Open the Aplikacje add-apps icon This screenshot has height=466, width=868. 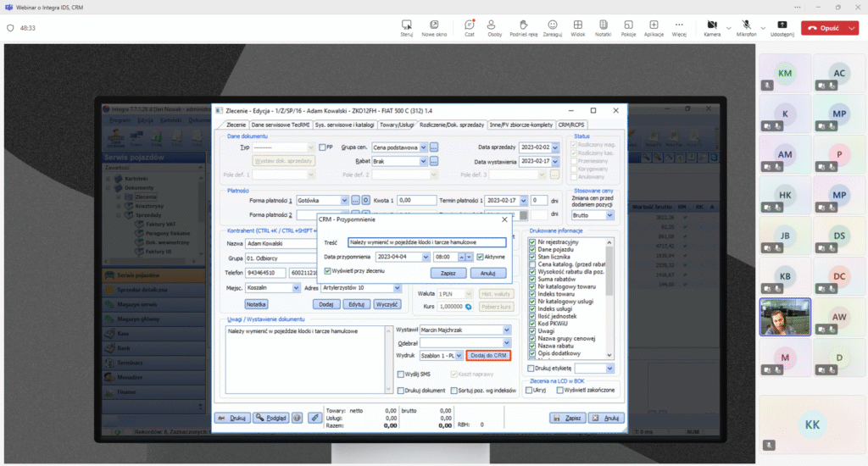[x=654, y=28]
